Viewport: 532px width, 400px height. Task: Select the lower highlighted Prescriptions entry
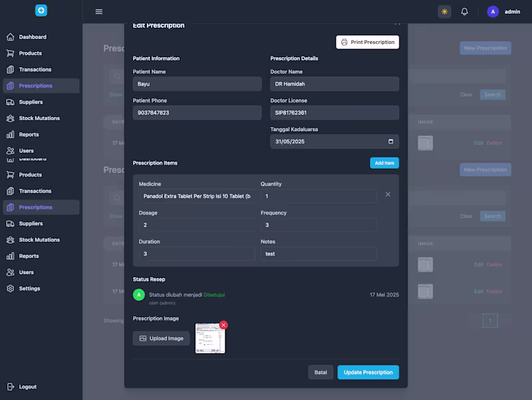pos(41,207)
